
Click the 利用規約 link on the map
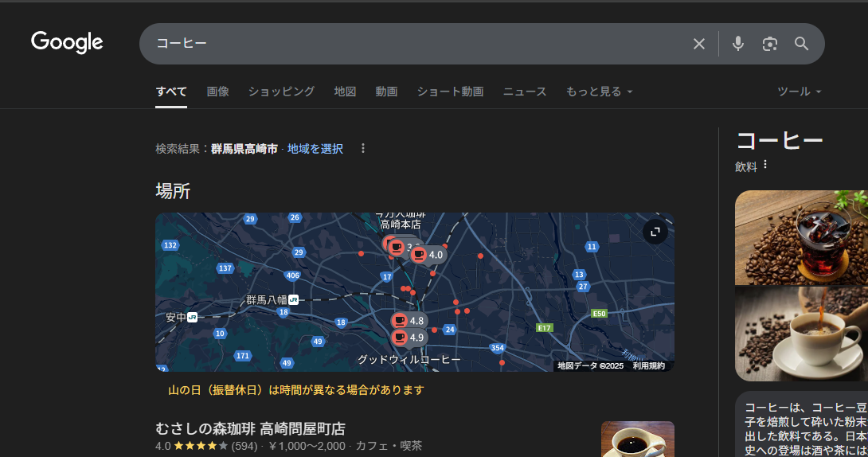point(649,365)
